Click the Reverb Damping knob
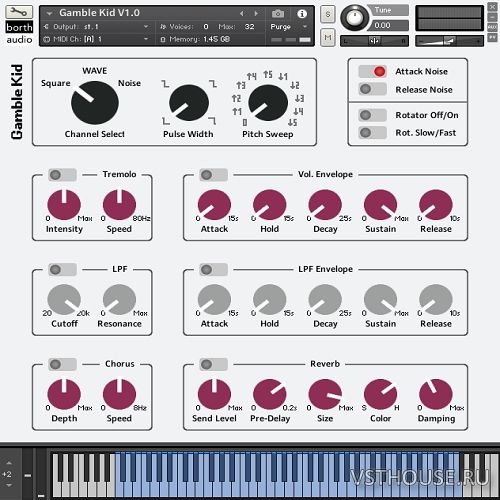Screen dimensions: 500x500 point(436,394)
